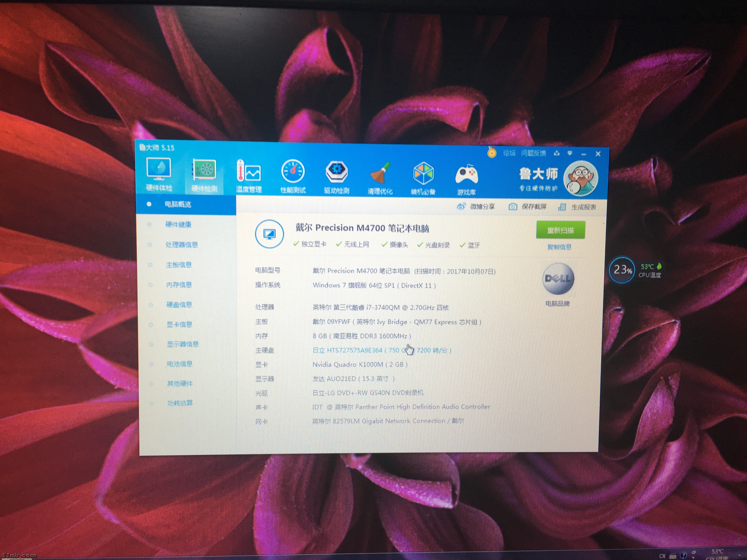Click the 光盘刻录 feature label
747x560 pixels.
434,245
